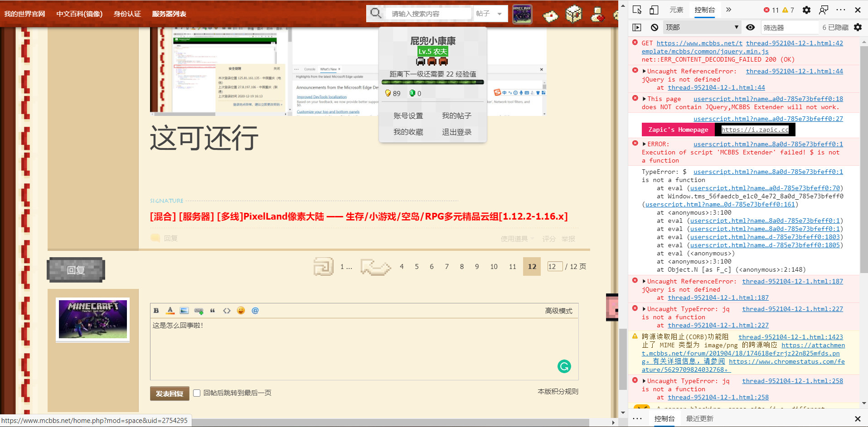868x427 pixels.
Task: Click the 发表回复 submit button
Action: pyautogui.click(x=170, y=393)
